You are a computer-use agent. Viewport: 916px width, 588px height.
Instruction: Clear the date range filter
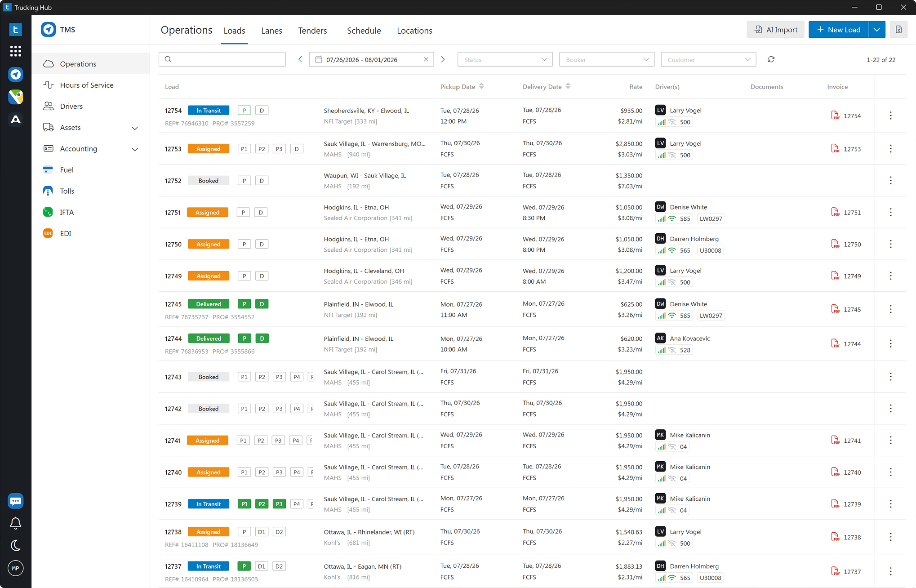click(426, 59)
